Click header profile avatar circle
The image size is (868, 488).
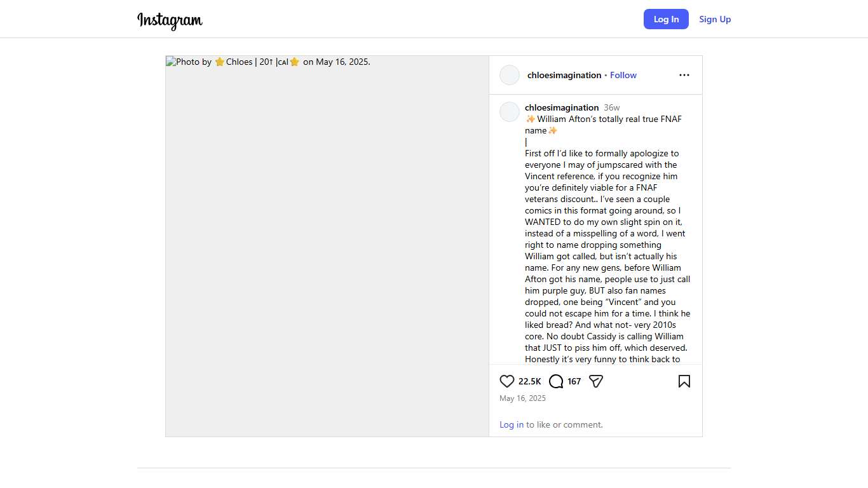510,75
